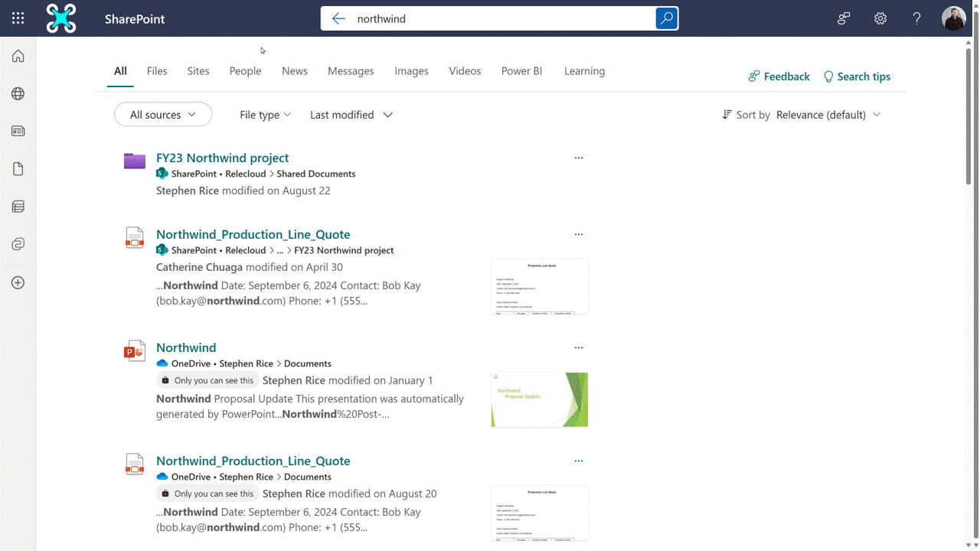Switch to the Messages tab
The width and height of the screenshot is (980, 551).
[351, 71]
